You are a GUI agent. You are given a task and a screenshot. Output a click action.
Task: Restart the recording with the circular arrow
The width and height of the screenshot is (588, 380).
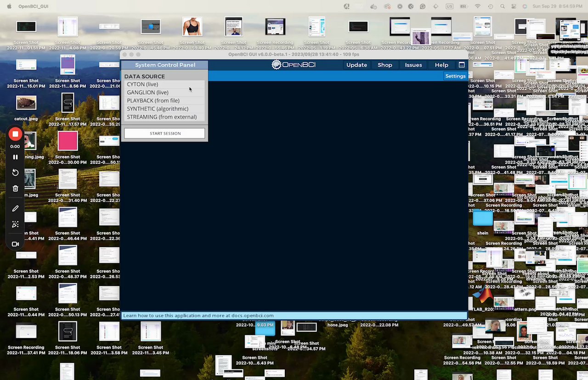point(15,173)
